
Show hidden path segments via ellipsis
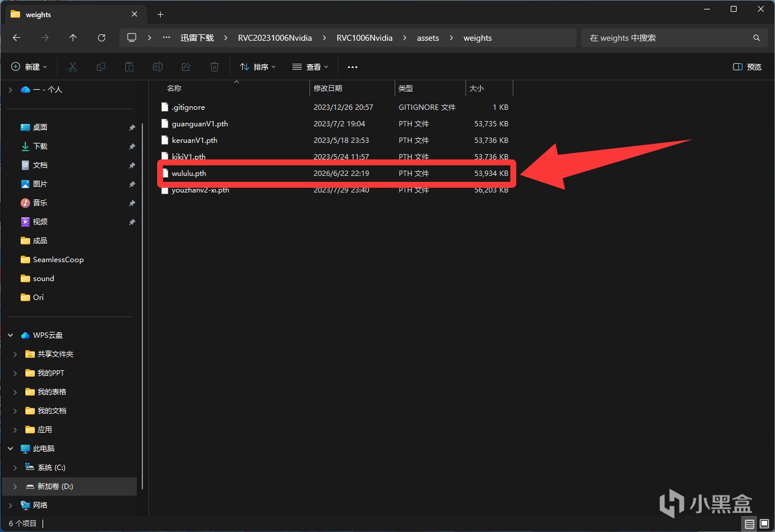(167, 38)
